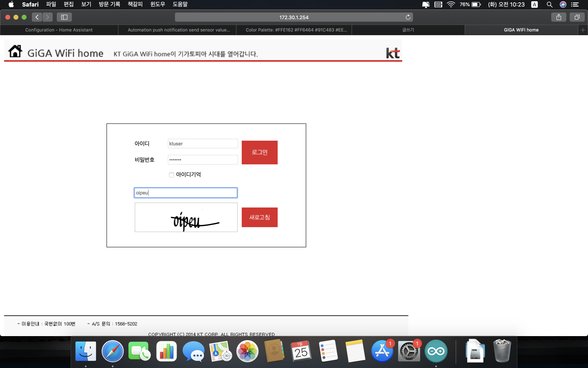
Task: Click the menu bar clock 오전 10:23
Action: 506,4
